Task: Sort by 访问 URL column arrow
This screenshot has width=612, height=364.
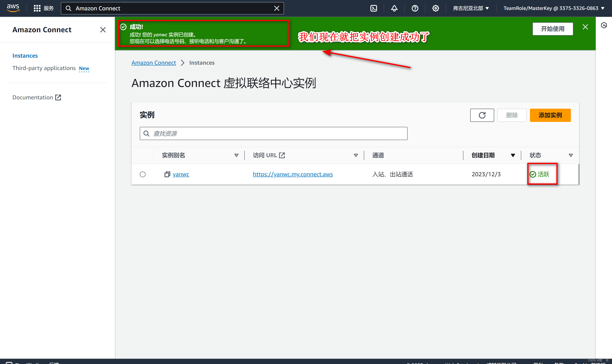Action: (356, 155)
